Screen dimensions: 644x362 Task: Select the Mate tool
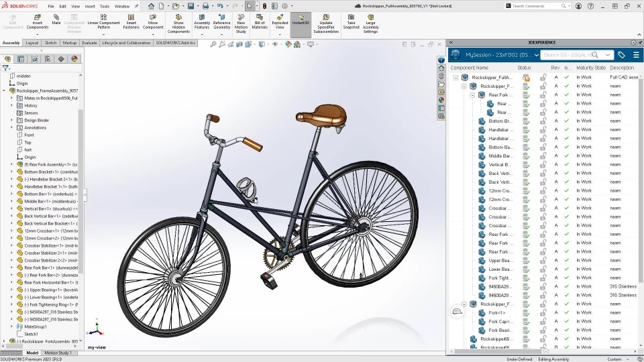tap(56, 19)
